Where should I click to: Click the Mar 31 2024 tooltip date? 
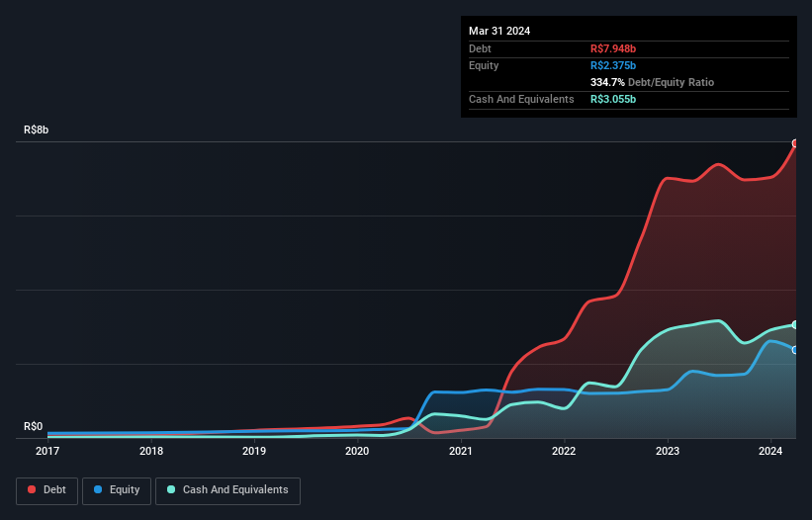point(499,31)
